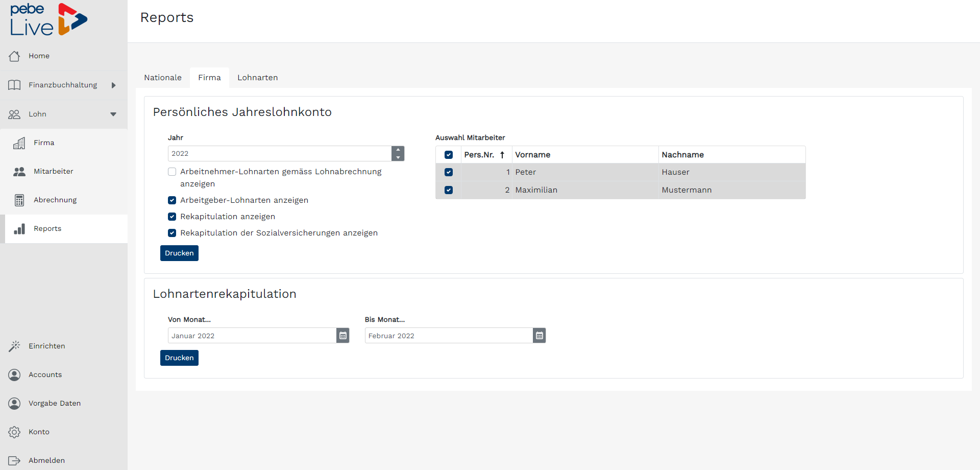
Task: Open Mitarbeiter via the people icon
Action: point(19,172)
